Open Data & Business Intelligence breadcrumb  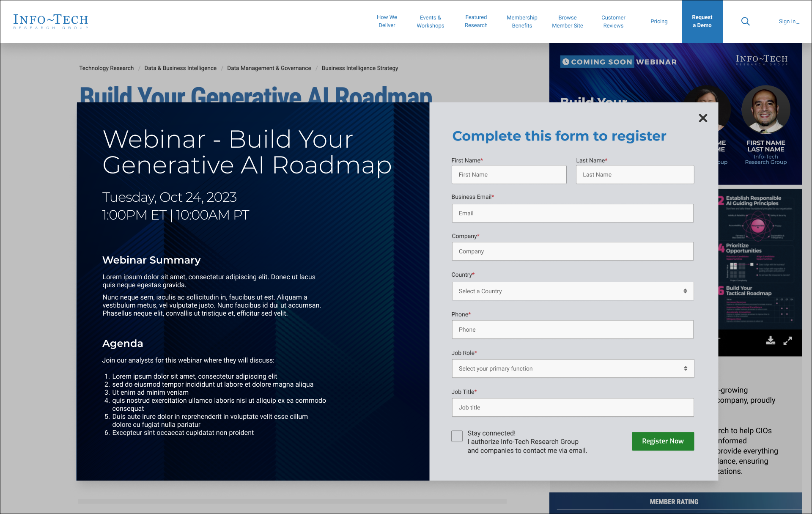(x=180, y=68)
